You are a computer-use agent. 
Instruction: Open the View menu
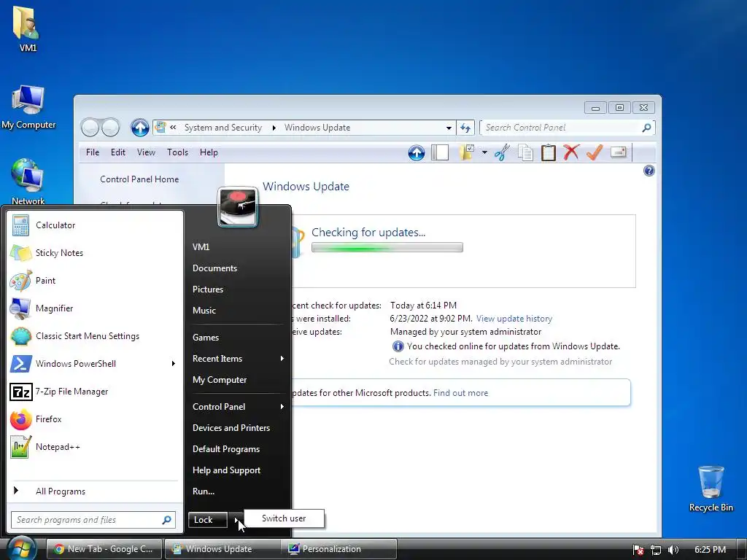[146, 152]
